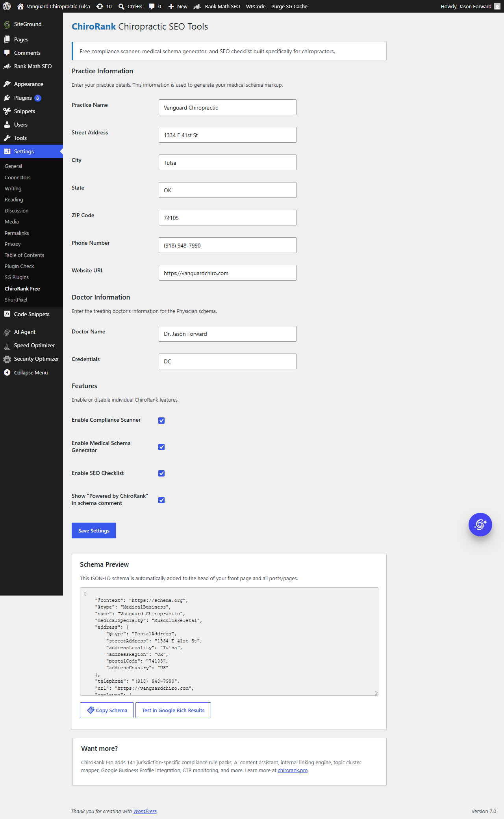Test schema in Google Rich Results
Screen dimensions: 504x819
click(173, 710)
